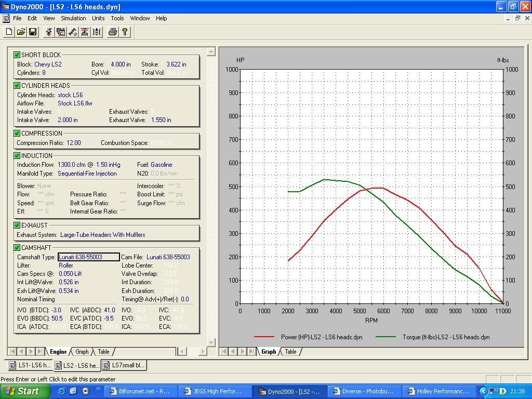Change the Block value Chevy LS2
532x399 pixels.
pyautogui.click(x=48, y=64)
